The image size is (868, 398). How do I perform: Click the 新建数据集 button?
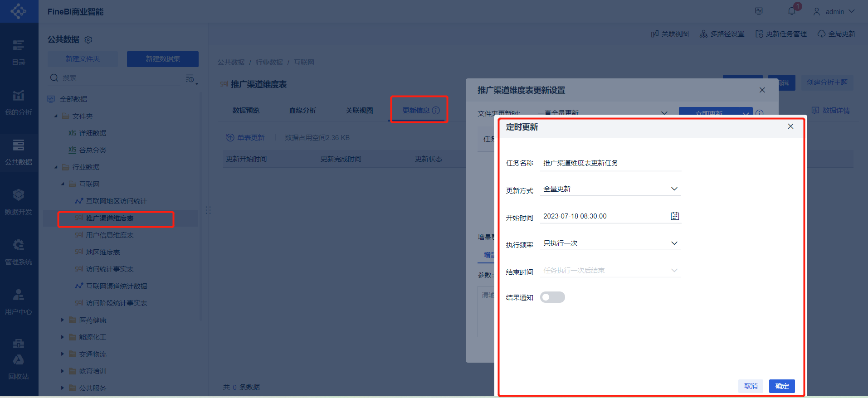pos(163,59)
